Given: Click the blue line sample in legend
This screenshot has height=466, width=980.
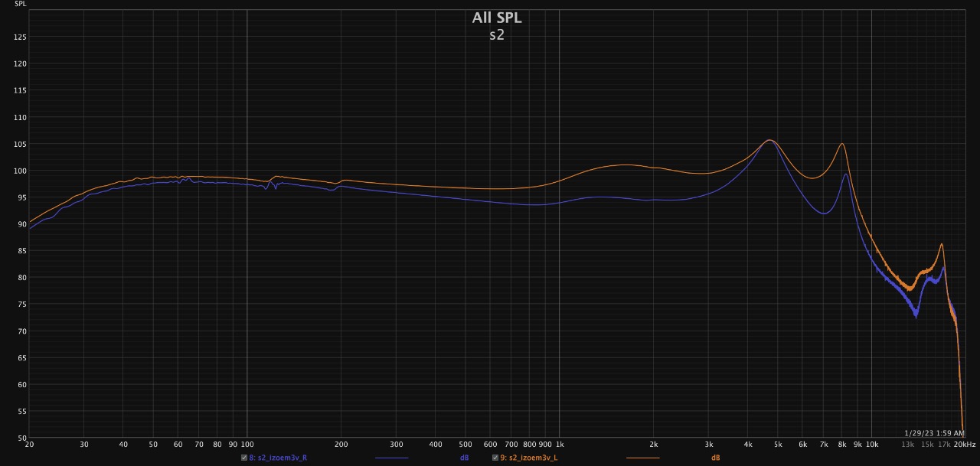Looking at the screenshot, I should point(391,458).
